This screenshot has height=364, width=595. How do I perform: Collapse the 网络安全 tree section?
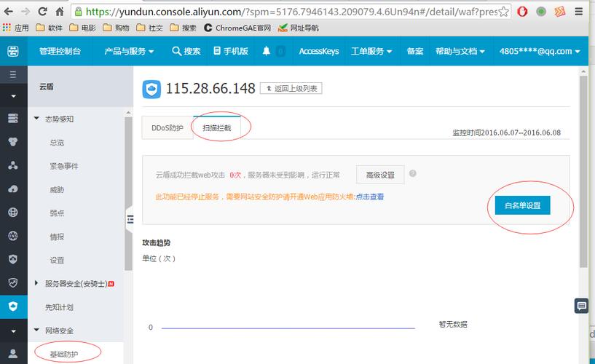point(36,331)
